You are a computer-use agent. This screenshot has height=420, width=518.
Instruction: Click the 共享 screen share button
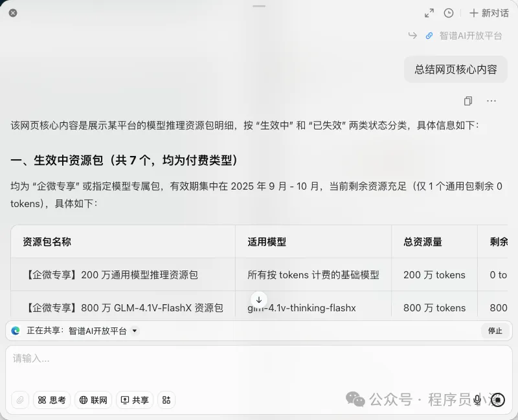(x=135, y=400)
